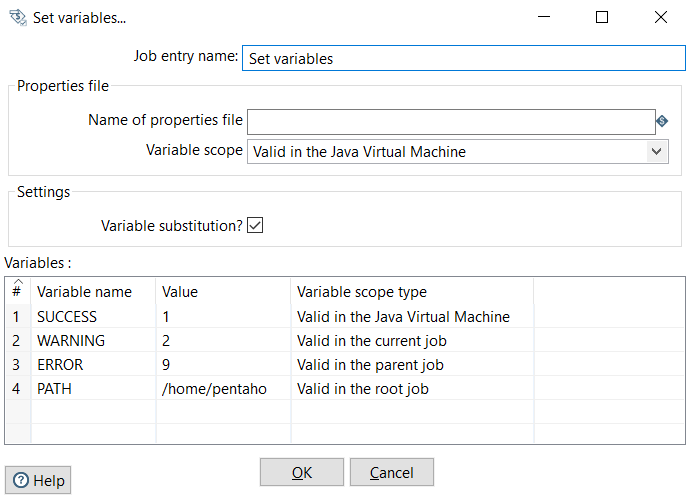Click the OK button
The image size is (689, 496).
coord(301,472)
